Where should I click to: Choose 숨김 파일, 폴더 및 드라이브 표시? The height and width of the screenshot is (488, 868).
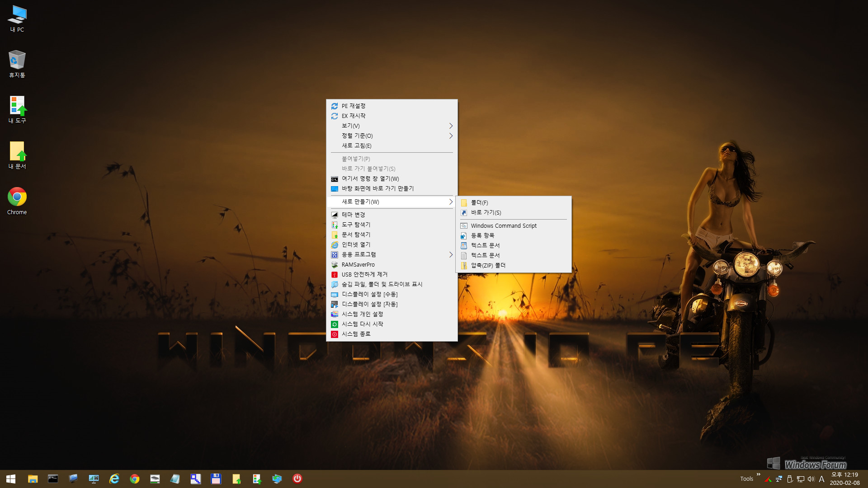coord(392,284)
